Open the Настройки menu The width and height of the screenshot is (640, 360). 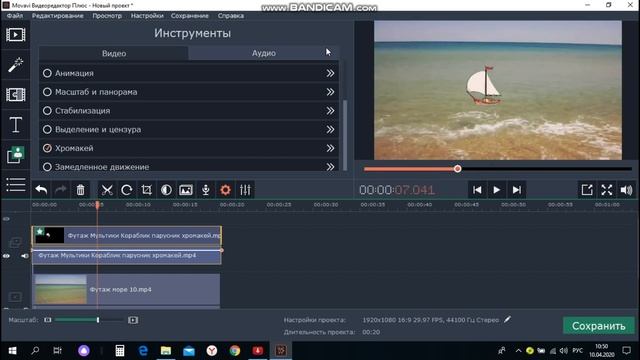tap(147, 16)
